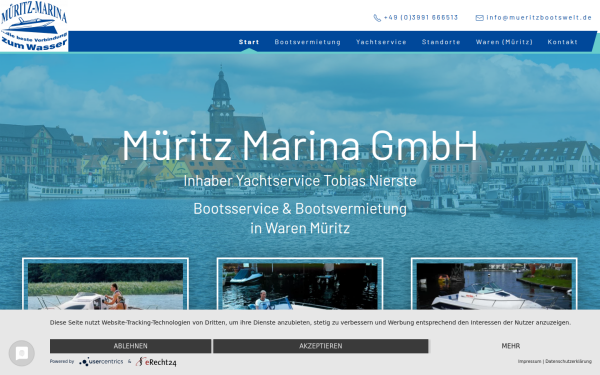Open the Datenschutzerklärung link
The width and height of the screenshot is (600, 375).
(x=568, y=361)
